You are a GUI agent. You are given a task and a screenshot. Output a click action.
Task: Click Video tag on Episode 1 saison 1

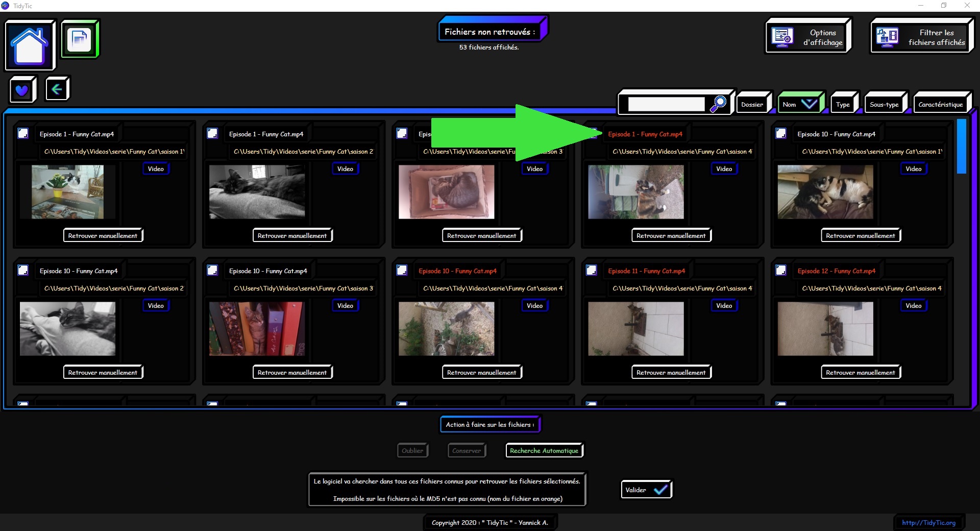pos(156,168)
